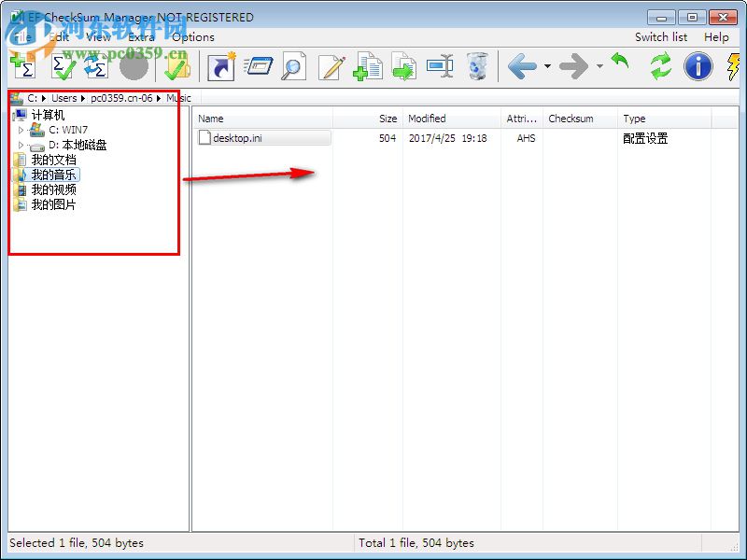The height and width of the screenshot is (560, 747).
Task: Verify checksums with the test icon
Action: 61,65
